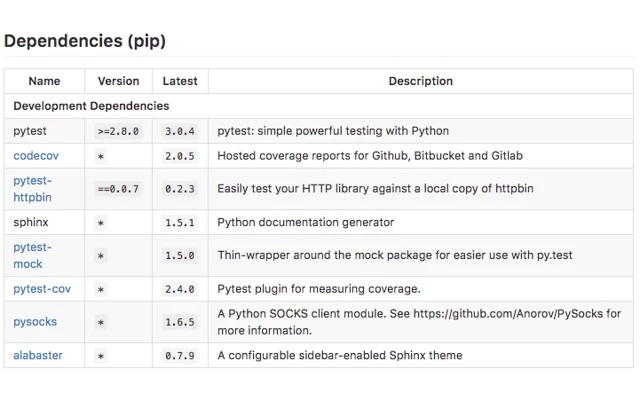
Task: Open the alabaster package link
Action: [38, 355]
